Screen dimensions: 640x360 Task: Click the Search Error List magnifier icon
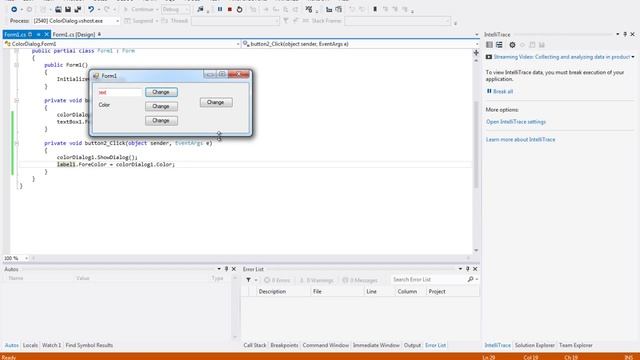[x=471, y=280]
